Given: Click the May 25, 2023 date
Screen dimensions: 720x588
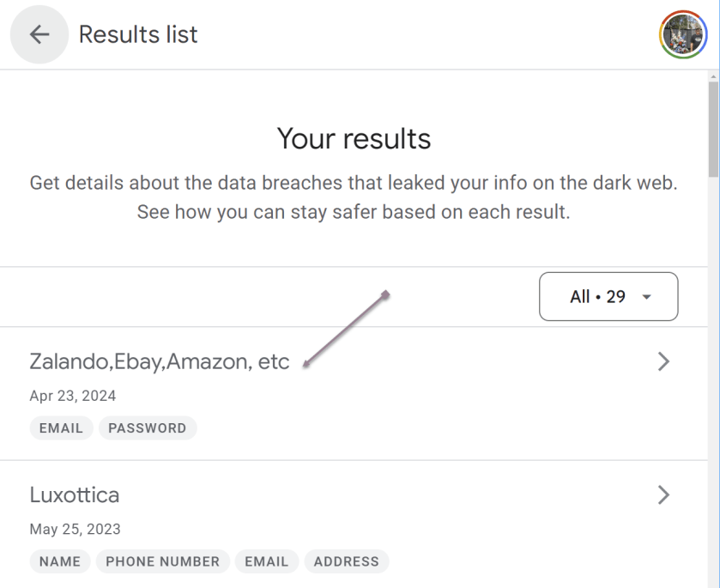Looking at the screenshot, I should pos(75,529).
